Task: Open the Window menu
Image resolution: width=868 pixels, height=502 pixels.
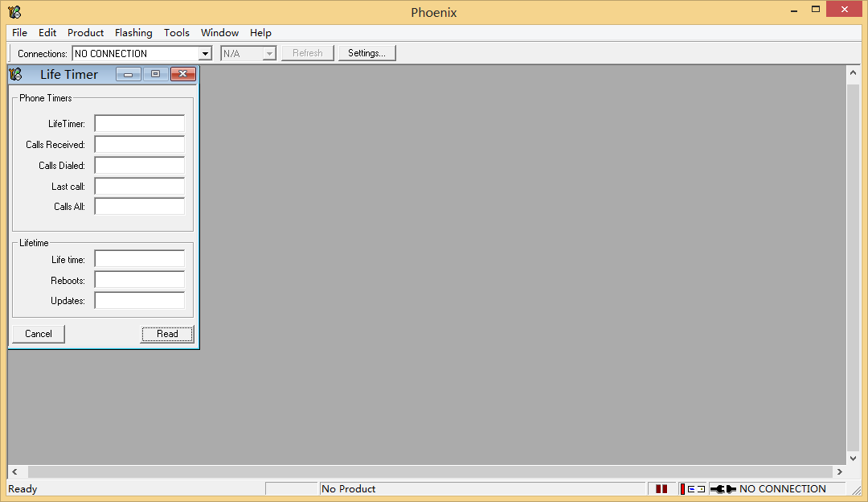Action: pos(219,33)
